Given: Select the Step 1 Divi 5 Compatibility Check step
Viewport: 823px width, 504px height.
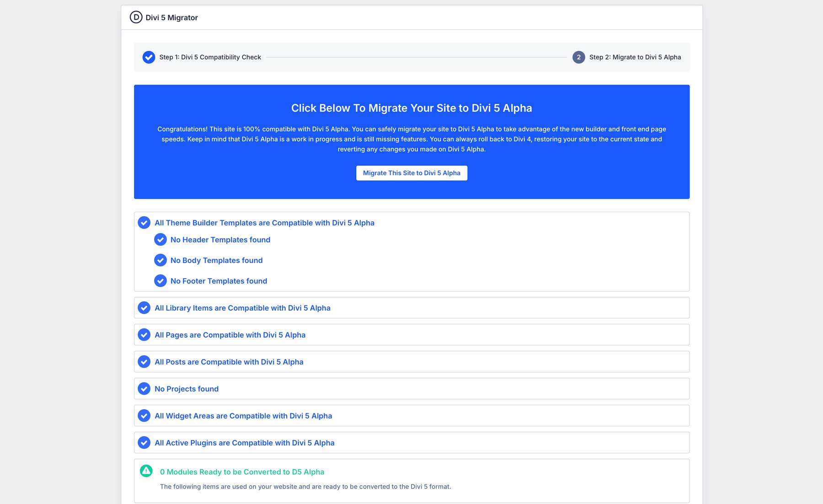Looking at the screenshot, I should tap(209, 57).
